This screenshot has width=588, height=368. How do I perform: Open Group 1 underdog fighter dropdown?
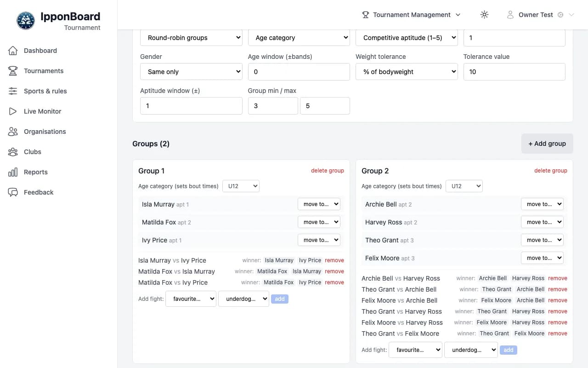243,299
